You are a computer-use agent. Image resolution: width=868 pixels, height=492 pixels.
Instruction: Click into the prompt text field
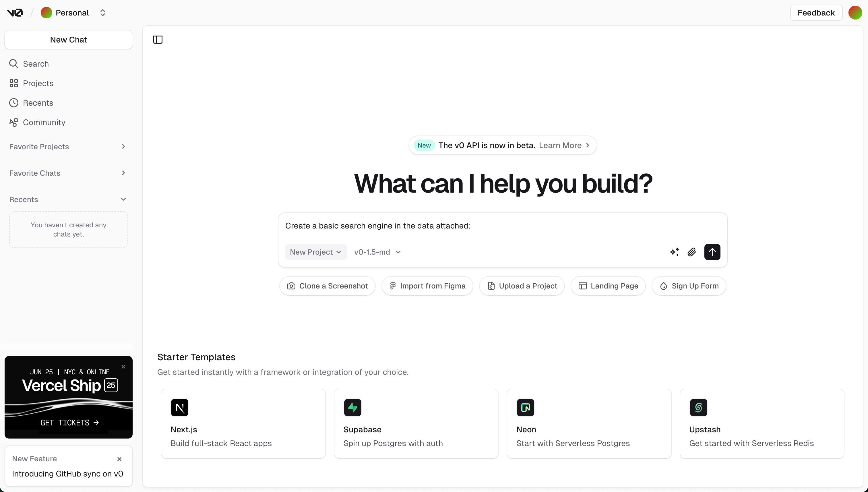click(502, 226)
